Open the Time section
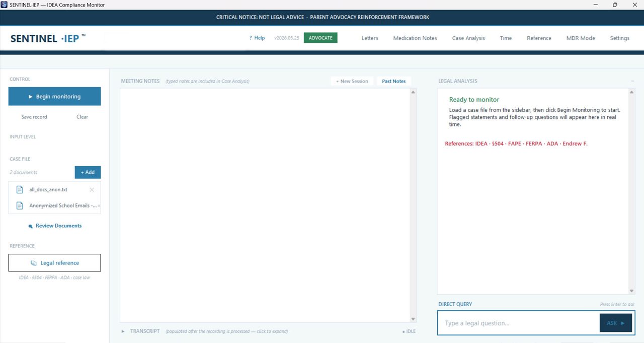 [x=506, y=38]
